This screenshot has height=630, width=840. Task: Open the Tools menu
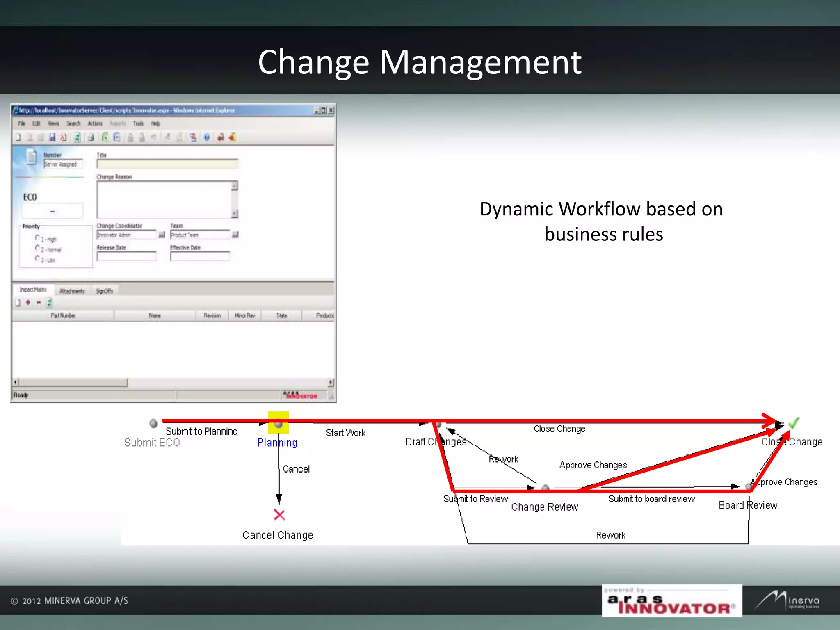(x=139, y=123)
